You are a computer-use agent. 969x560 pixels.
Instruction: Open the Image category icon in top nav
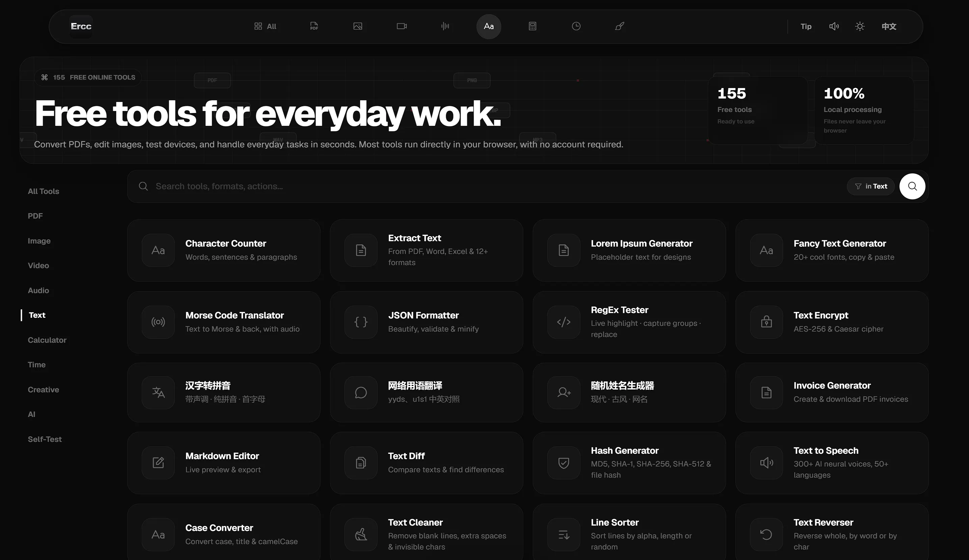tap(358, 26)
